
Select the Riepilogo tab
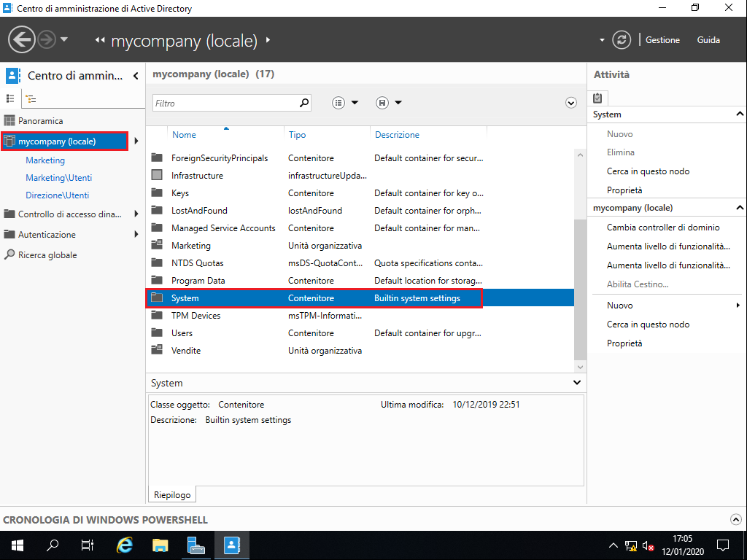(x=171, y=494)
